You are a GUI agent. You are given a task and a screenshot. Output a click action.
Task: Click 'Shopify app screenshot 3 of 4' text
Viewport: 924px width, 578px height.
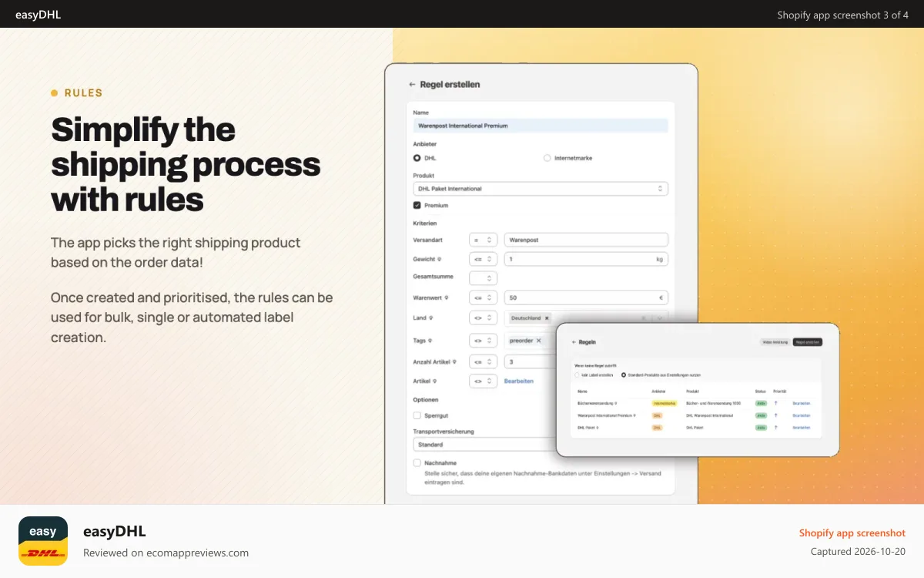click(842, 15)
